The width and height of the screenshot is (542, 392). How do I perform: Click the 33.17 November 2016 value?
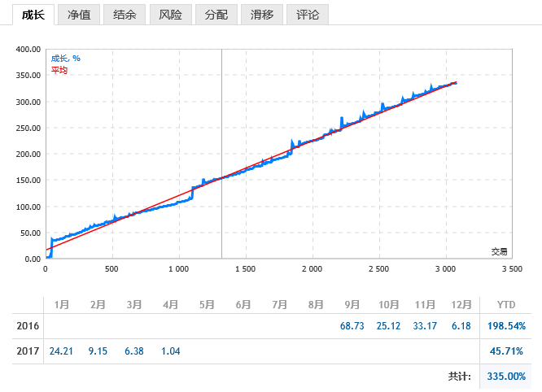tap(425, 326)
